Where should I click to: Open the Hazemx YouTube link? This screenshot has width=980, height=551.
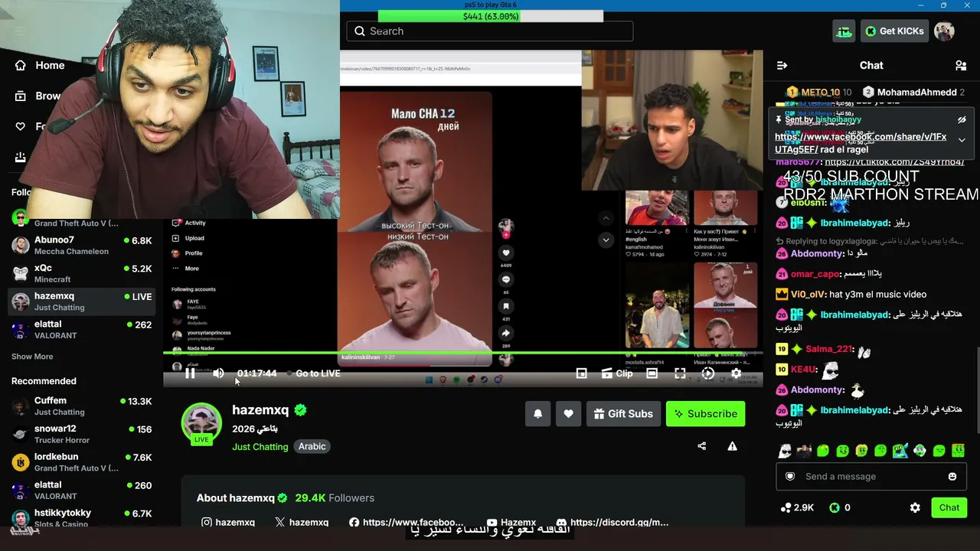(511, 523)
